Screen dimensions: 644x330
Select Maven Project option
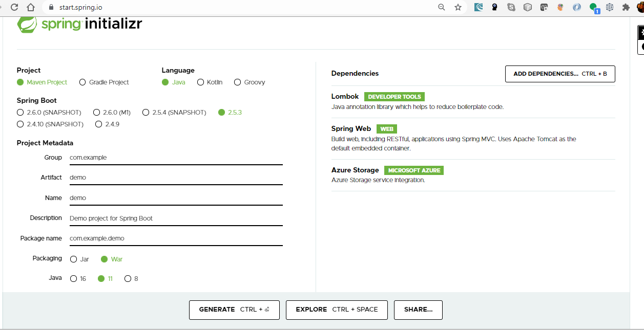tap(42, 82)
